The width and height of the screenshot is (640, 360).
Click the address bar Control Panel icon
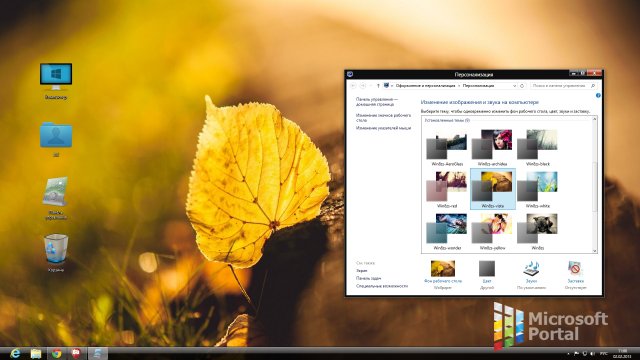(x=386, y=86)
